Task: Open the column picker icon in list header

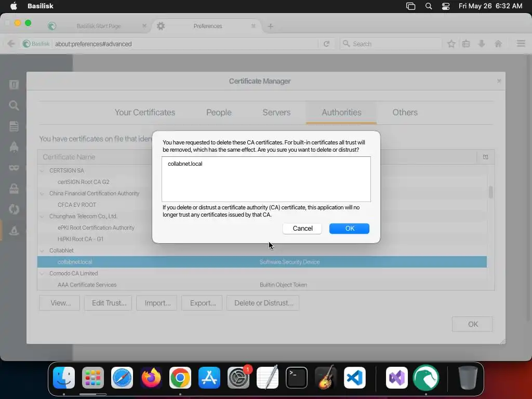Action: tap(486, 157)
